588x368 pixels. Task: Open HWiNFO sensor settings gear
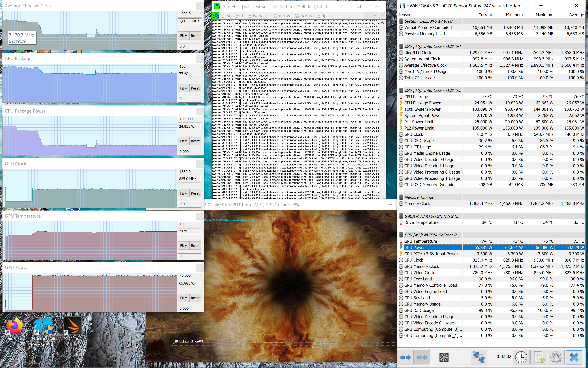point(556,357)
